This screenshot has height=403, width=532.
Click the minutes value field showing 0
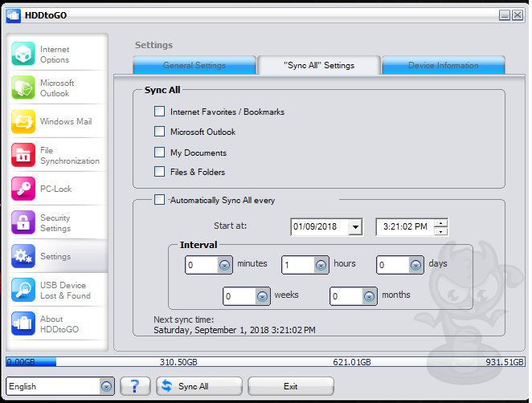pyautogui.click(x=202, y=265)
